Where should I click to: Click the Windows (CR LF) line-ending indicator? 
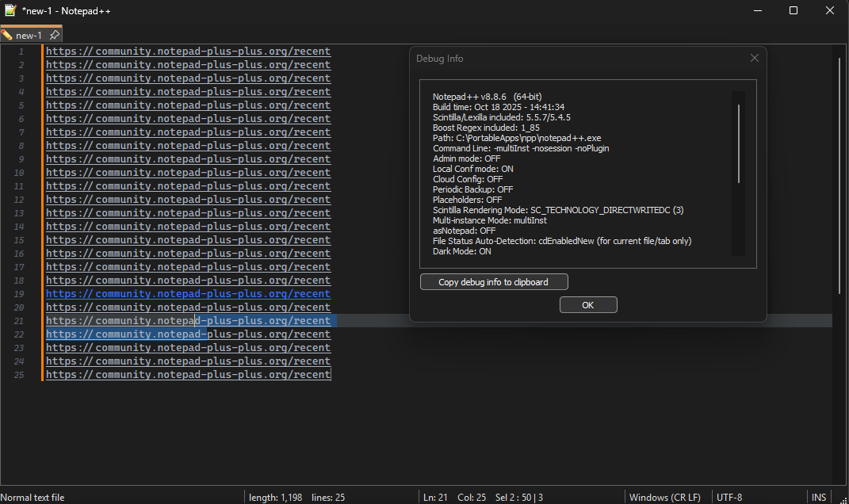(x=665, y=497)
